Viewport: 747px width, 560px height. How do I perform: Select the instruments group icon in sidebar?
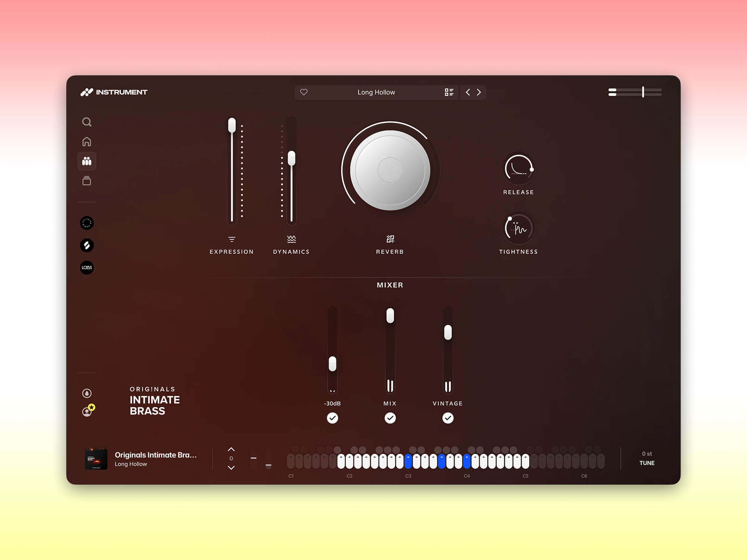point(87,161)
